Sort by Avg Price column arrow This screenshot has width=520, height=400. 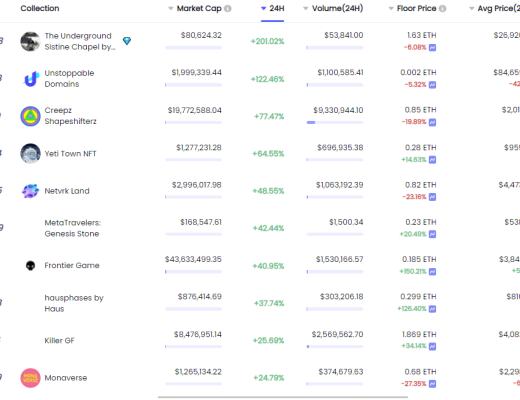tap(471, 8)
